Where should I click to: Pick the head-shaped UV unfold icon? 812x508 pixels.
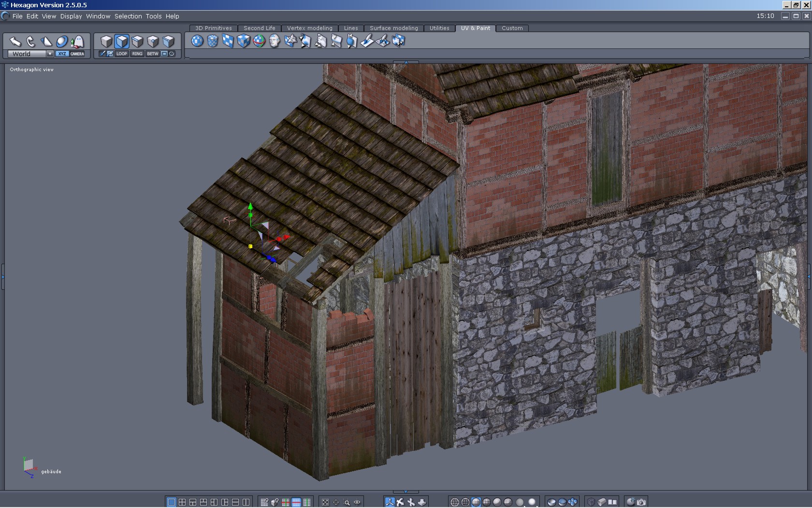275,41
